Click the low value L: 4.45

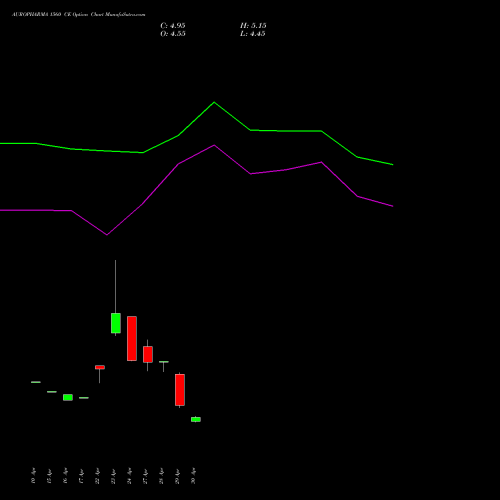click(253, 34)
